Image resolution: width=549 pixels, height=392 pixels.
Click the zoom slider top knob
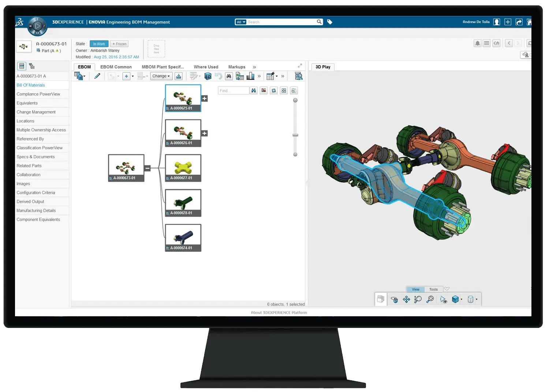pyautogui.click(x=295, y=100)
